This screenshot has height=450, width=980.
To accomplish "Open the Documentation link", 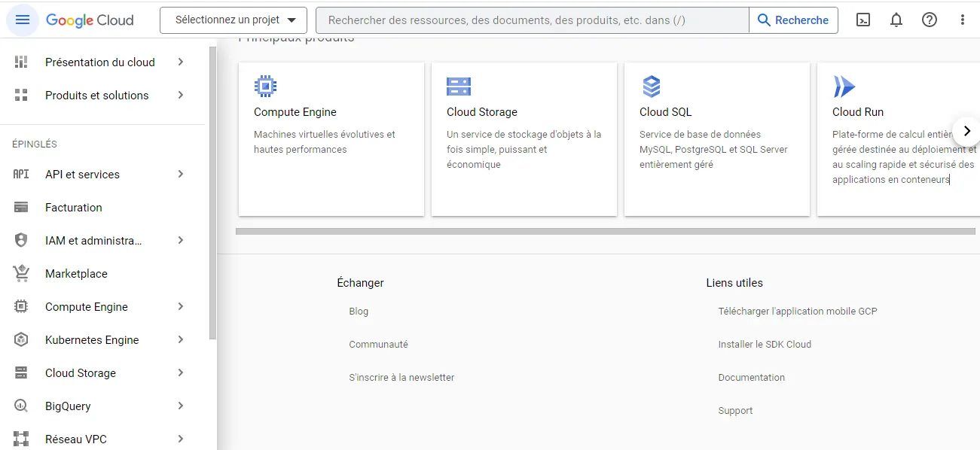I will (x=752, y=378).
